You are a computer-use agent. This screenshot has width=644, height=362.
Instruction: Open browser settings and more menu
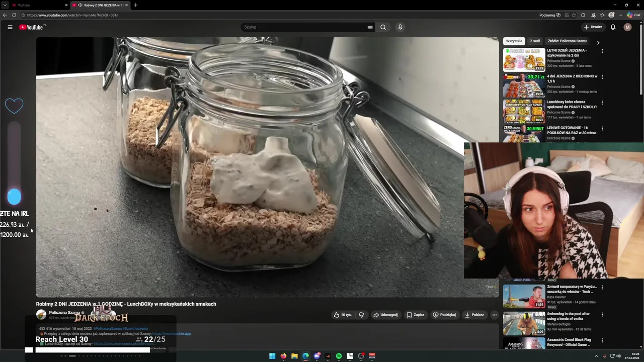620,15
